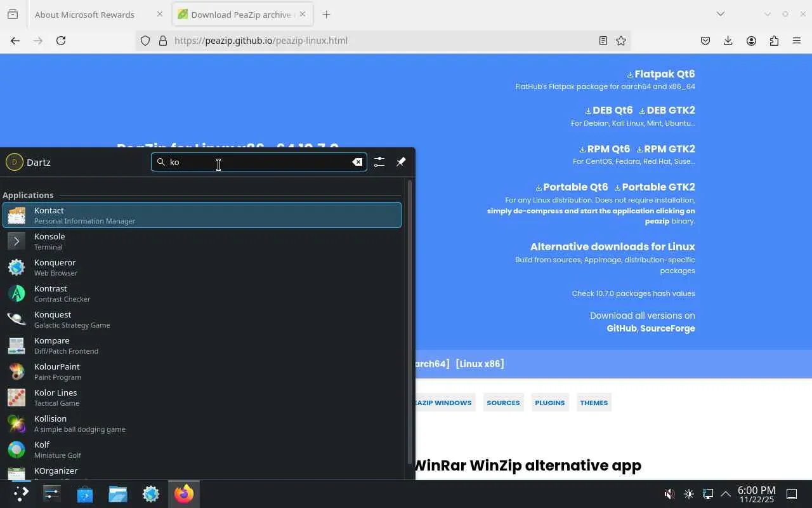The image size is (812, 508).
Task: Click the Dartz user avatar
Action: coord(14,162)
